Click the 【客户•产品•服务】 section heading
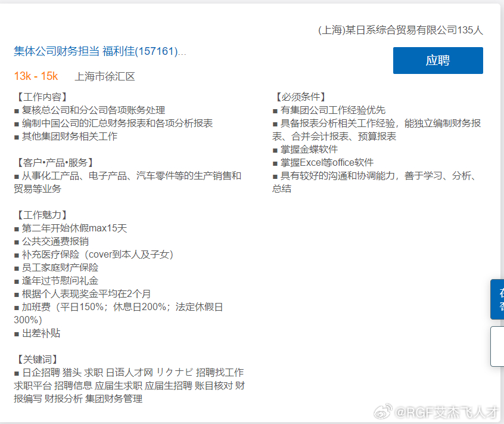This screenshot has width=504, height=424. [54, 162]
